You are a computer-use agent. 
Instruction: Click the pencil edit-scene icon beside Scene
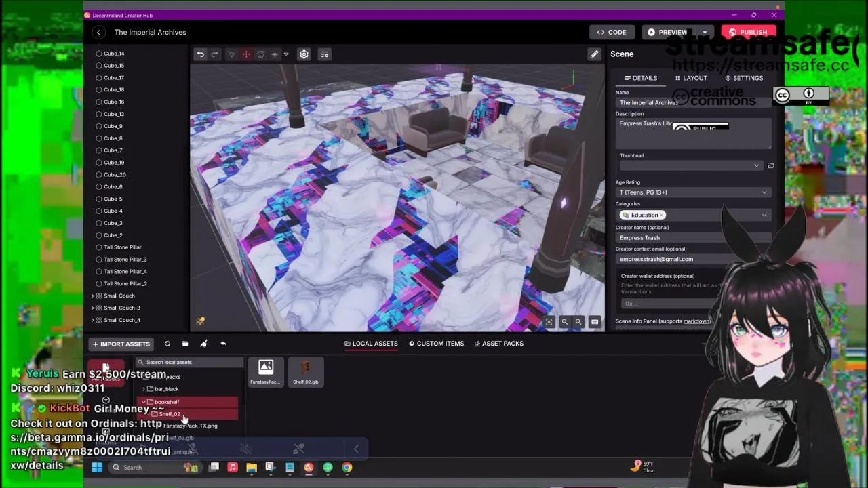click(x=594, y=54)
